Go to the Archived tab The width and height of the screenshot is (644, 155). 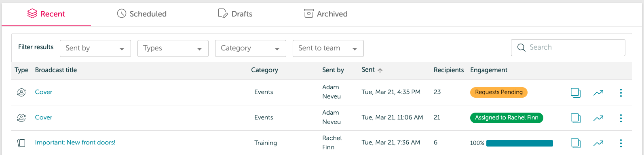(x=325, y=14)
